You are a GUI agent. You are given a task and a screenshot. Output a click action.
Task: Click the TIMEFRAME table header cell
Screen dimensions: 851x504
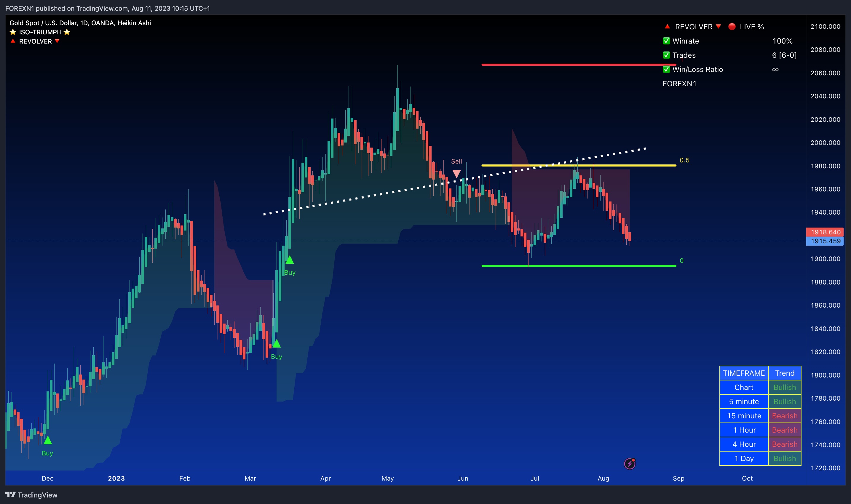[x=744, y=373]
